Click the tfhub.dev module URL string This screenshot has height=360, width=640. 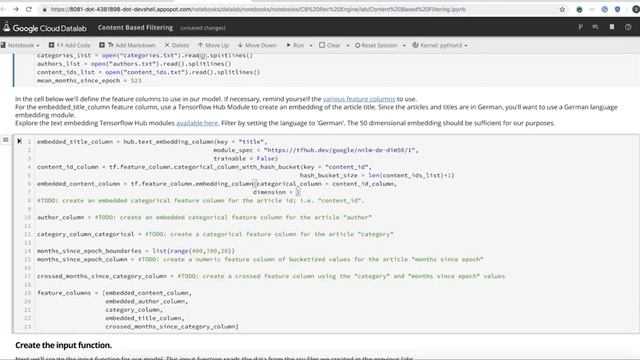[339, 150]
